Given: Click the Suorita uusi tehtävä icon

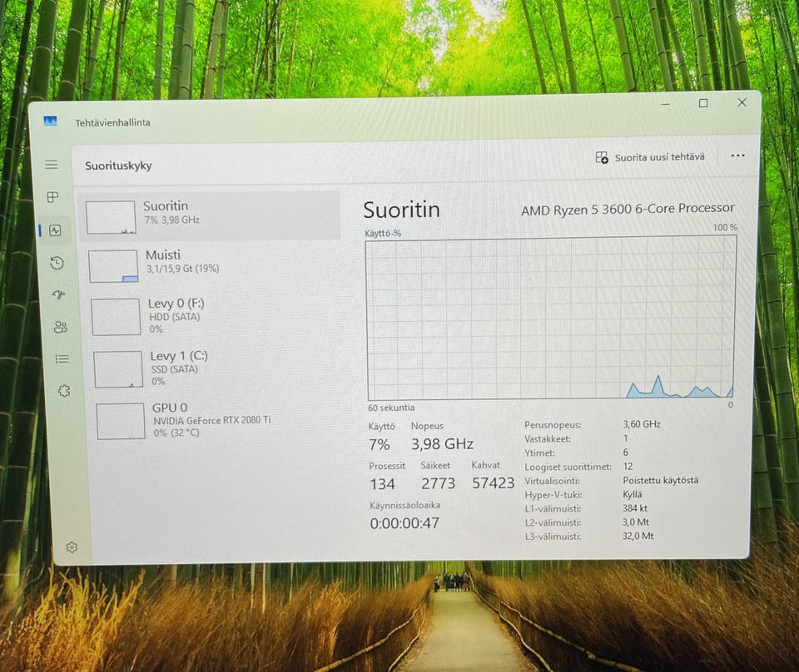Looking at the screenshot, I should 602,158.
